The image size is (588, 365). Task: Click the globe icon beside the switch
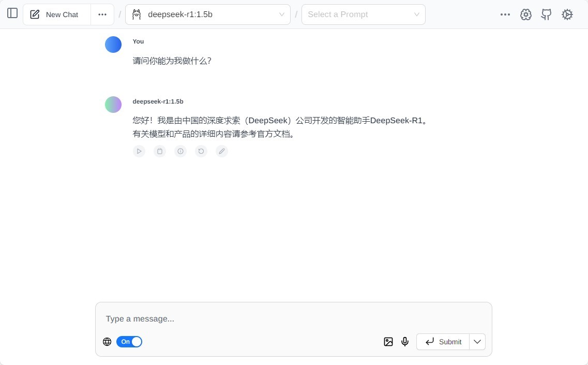[107, 342]
